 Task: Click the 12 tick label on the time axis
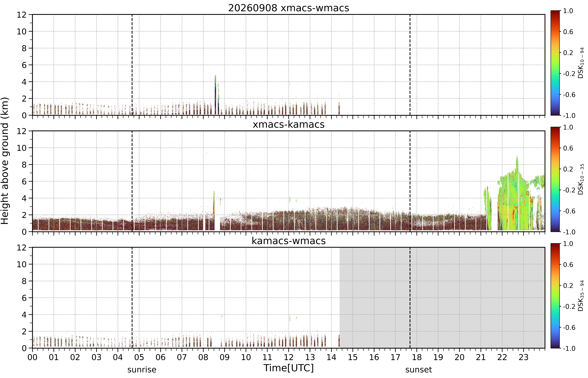coord(288,357)
